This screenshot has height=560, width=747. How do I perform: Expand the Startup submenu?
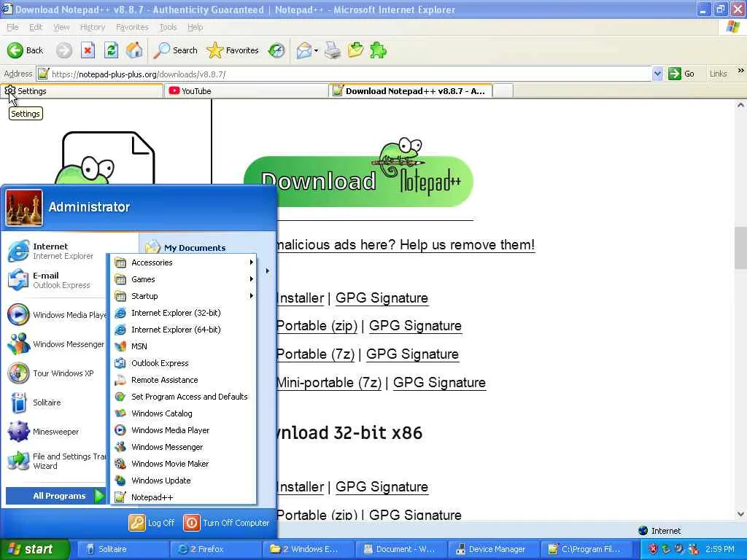(x=184, y=296)
